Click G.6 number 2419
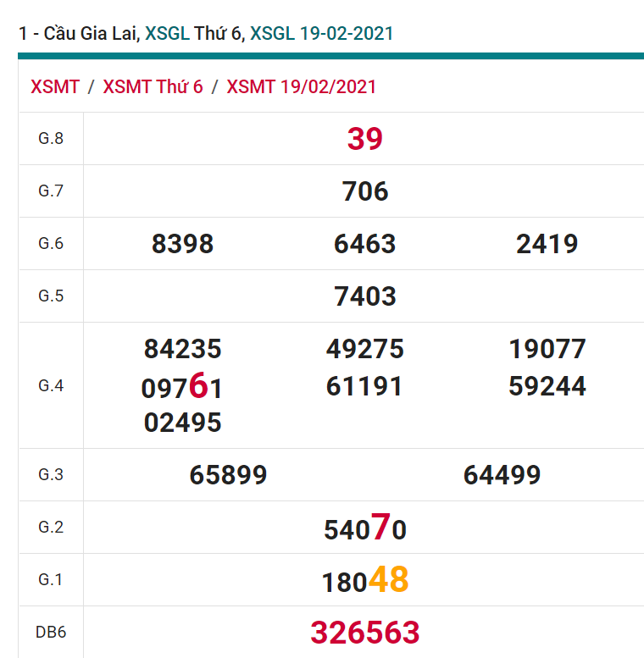 (x=547, y=244)
